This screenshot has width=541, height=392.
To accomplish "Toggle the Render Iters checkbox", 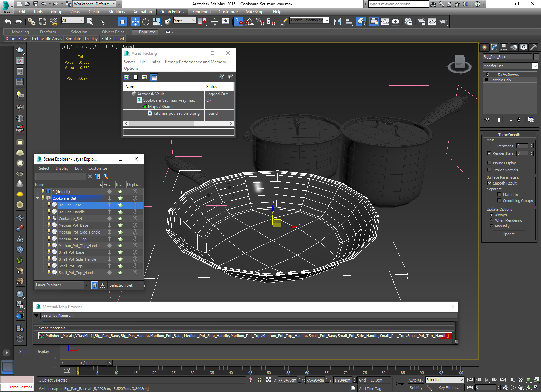I will (489, 153).
